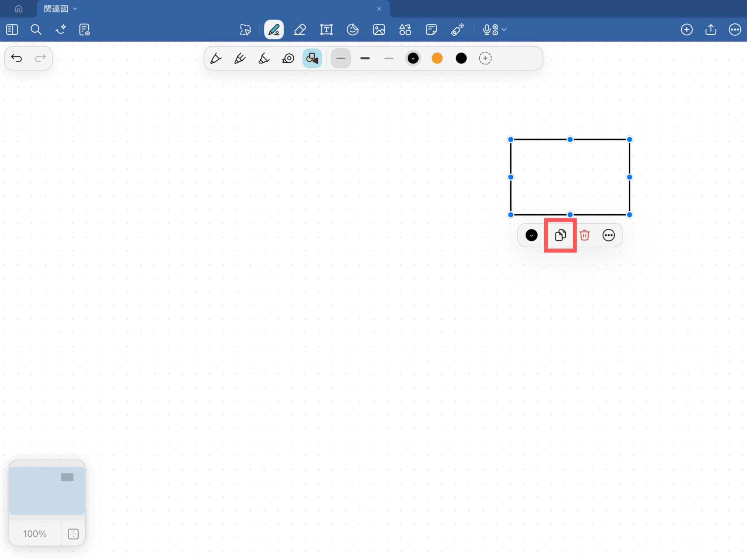Select the Text box tool

(x=326, y=30)
